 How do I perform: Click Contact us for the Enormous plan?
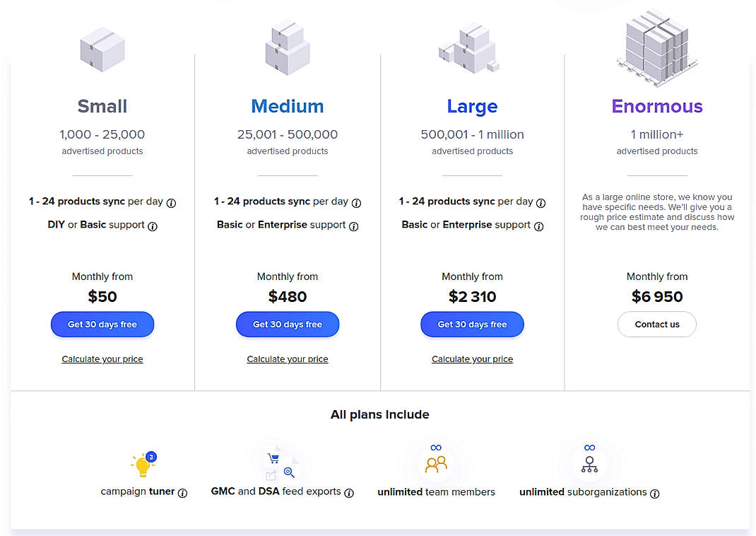pos(656,324)
